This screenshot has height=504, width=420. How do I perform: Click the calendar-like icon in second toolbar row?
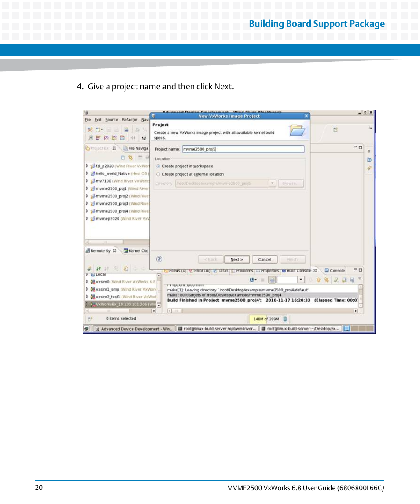tap(122, 138)
